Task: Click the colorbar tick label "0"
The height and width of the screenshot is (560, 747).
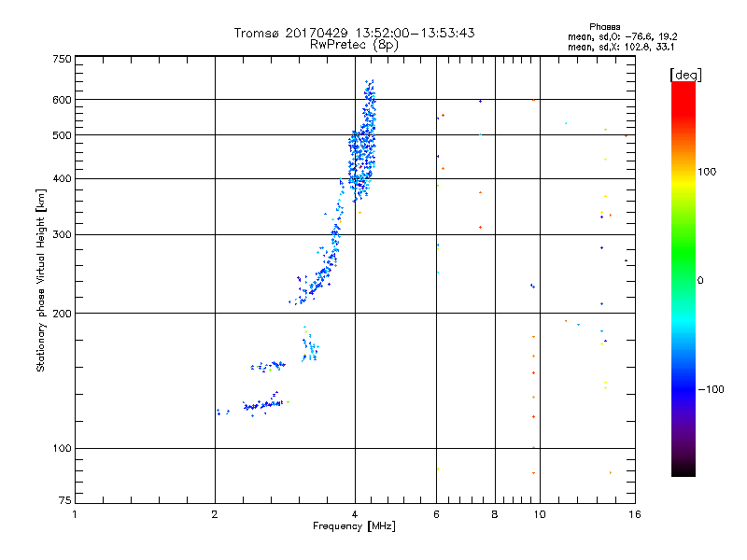Action: pos(700,281)
